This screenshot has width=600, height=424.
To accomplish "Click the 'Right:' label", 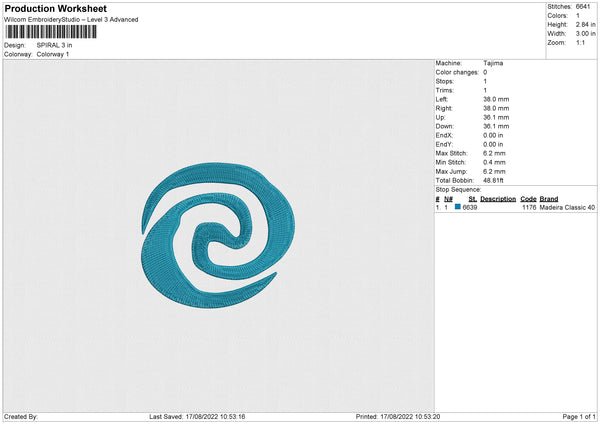I will [x=444, y=108].
